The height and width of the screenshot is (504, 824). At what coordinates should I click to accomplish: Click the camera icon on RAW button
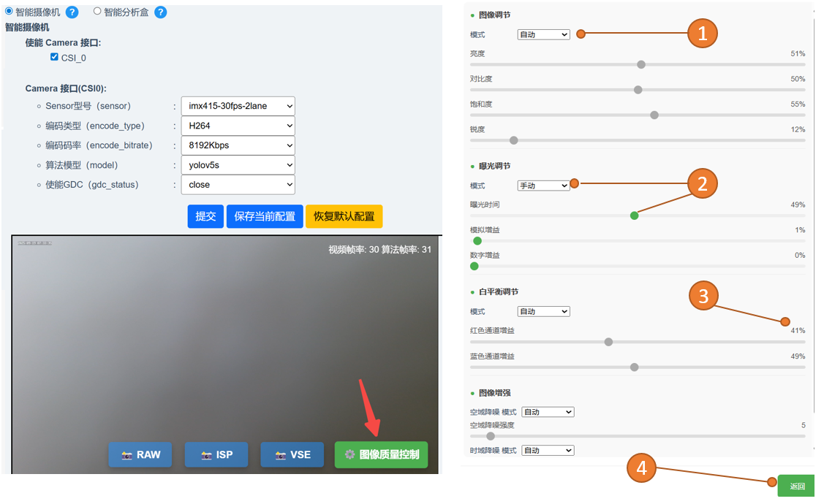click(126, 455)
